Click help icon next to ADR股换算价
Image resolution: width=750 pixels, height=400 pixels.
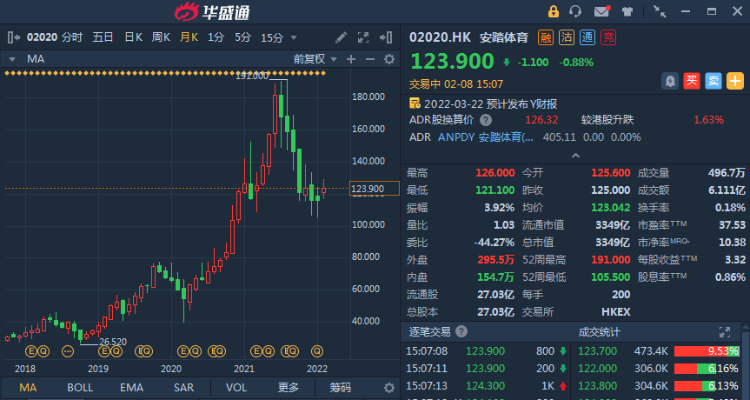point(485,120)
